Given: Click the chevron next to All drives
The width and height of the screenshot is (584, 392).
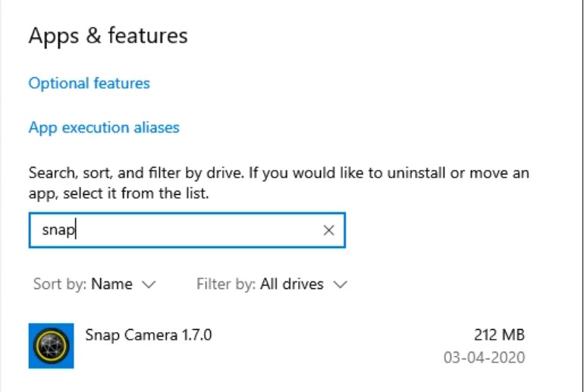Looking at the screenshot, I should click(341, 285).
